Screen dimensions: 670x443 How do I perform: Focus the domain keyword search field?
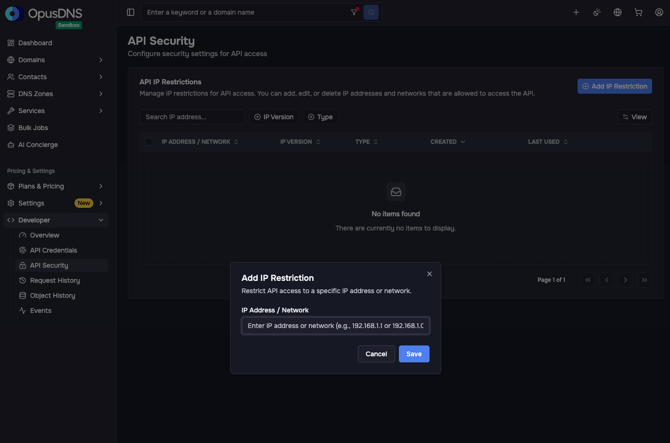[247, 12]
